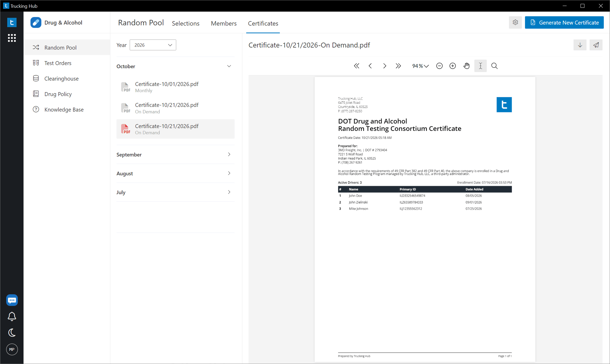
Task: Toggle dark mode moon icon
Action: [x=12, y=333]
